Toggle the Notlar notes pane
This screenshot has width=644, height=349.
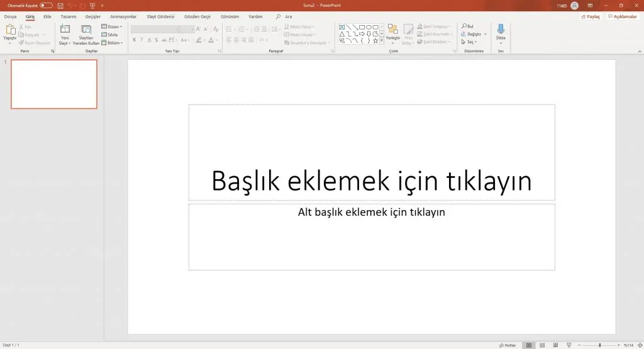tap(508, 345)
